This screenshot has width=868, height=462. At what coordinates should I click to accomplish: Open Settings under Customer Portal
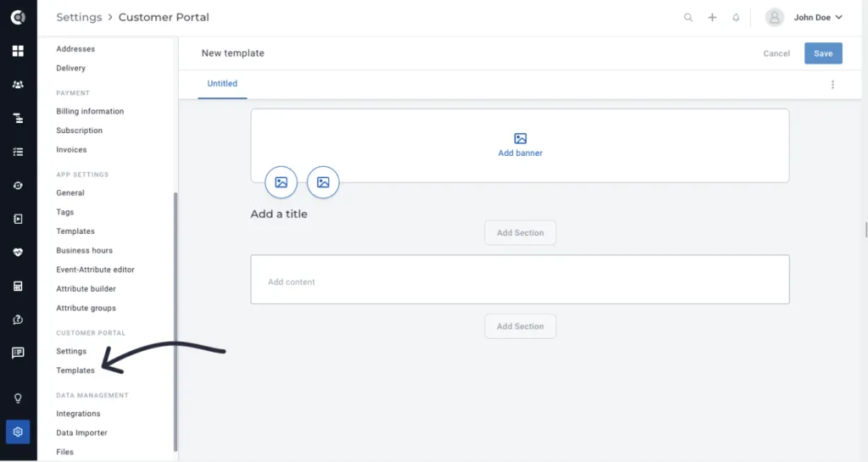71,351
